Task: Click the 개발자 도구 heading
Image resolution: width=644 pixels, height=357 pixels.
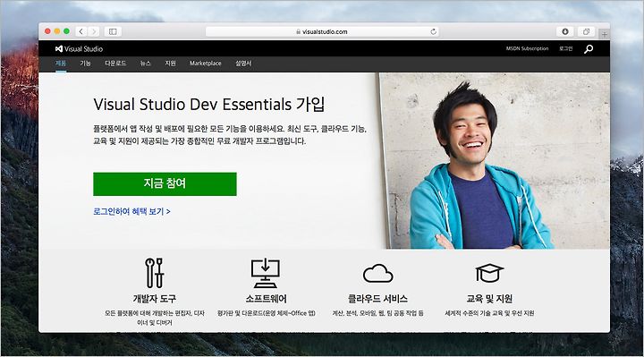Action: pyautogui.click(x=155, y=299)
